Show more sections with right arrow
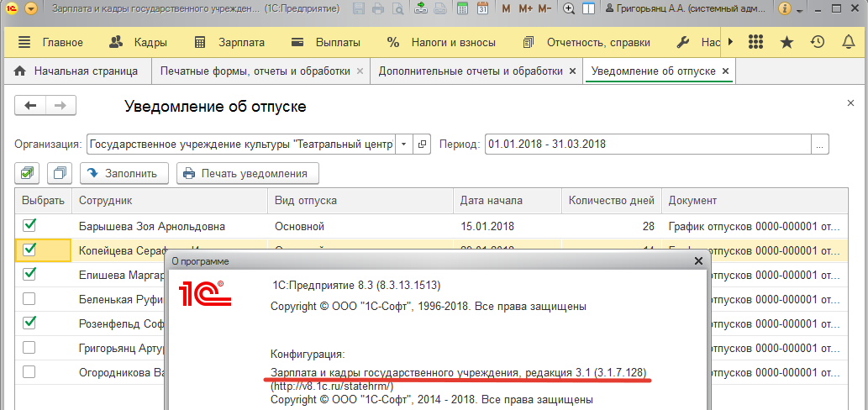868x410 pixels. [730, 43]
